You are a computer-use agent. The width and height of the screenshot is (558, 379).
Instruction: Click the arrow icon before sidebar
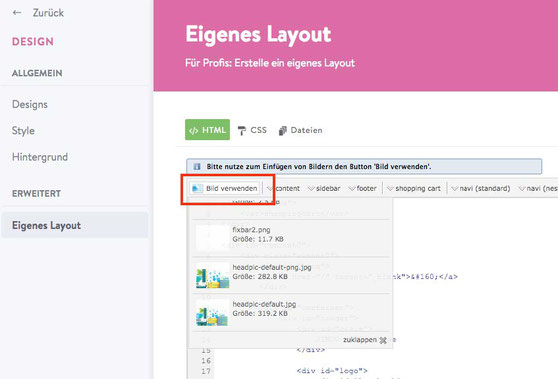pyautogui.click(x=311, y=188)
